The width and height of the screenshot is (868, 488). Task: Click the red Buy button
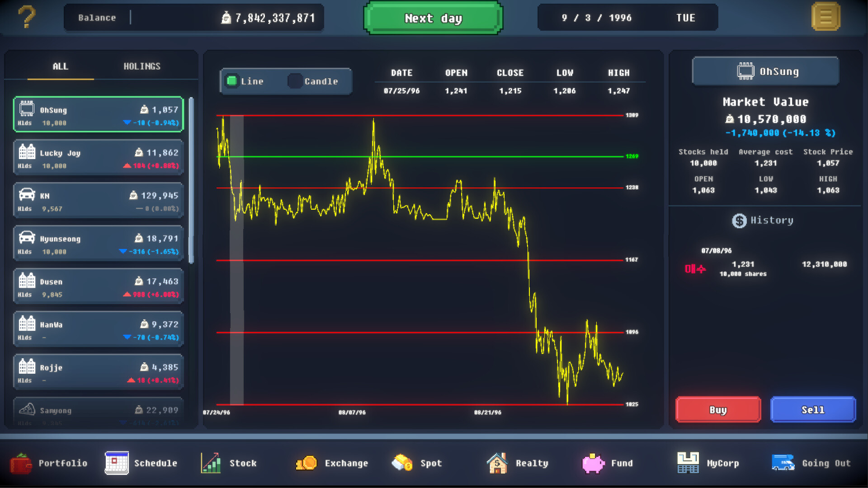coord(718,409)
